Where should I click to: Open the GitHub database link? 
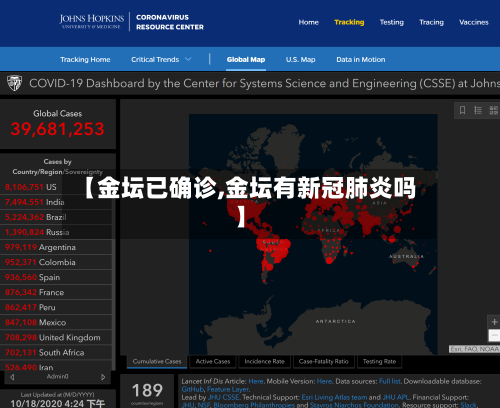pyautogui.click(x=192, y=389)
